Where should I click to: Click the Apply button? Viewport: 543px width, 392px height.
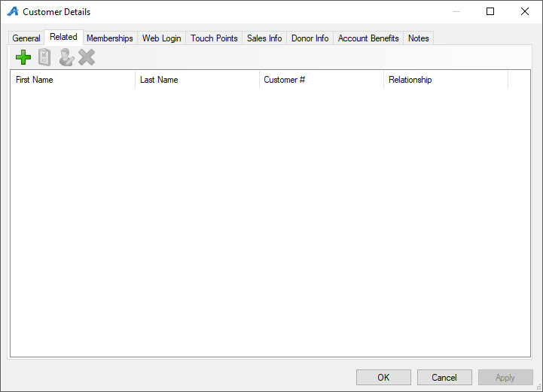(x=505, y=377)
